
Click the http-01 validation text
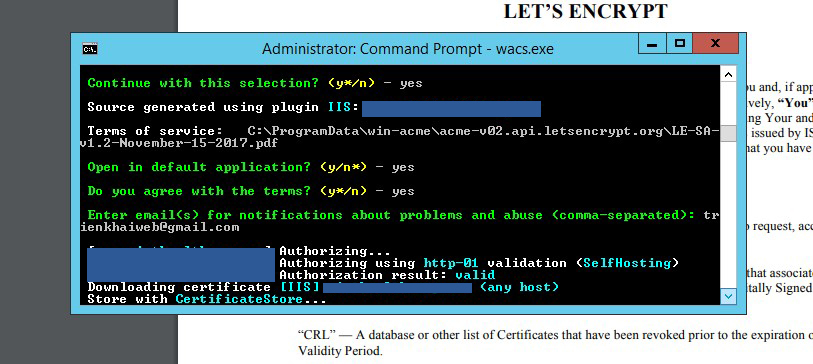pos(450,263)
